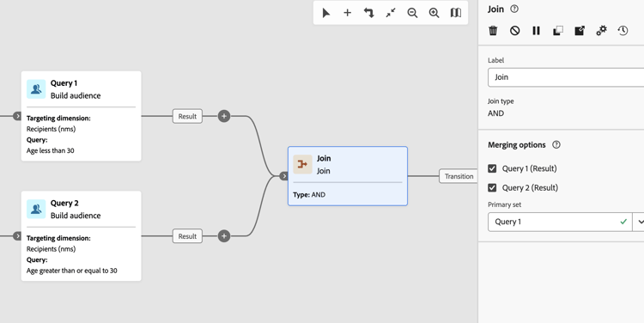Click 'Recipients (nms)' in Query 1 card

(52, 129)
